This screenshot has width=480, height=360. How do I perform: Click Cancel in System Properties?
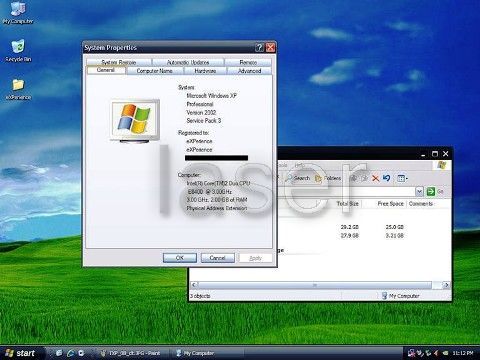218,258
